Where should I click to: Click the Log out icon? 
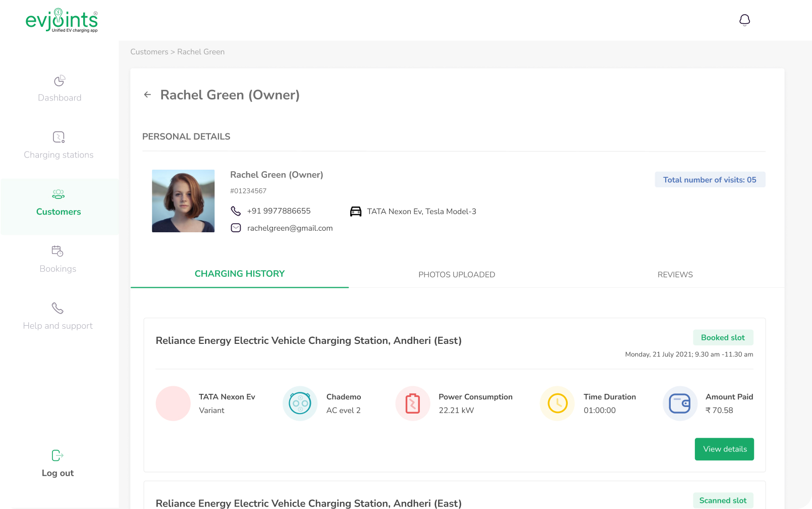coord(58,455)
